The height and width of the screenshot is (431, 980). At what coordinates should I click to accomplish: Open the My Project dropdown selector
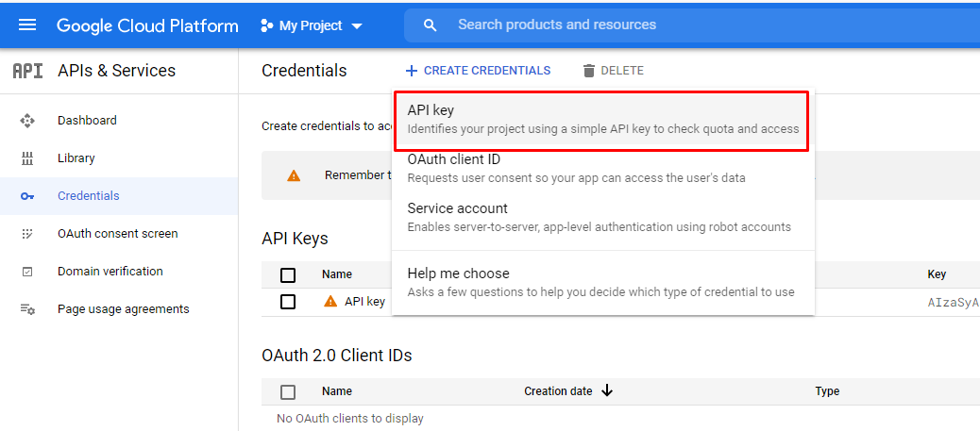click(x=312, y=25)
